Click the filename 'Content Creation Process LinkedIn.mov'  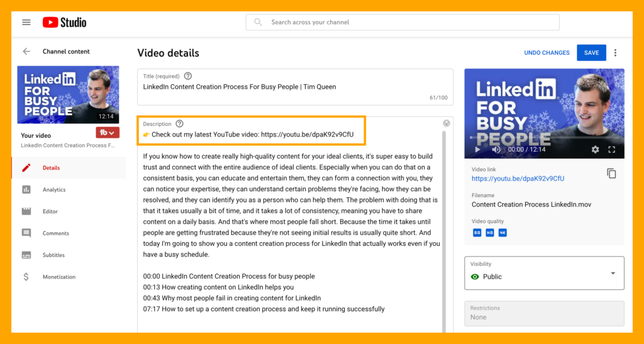[x=531, y=204]
